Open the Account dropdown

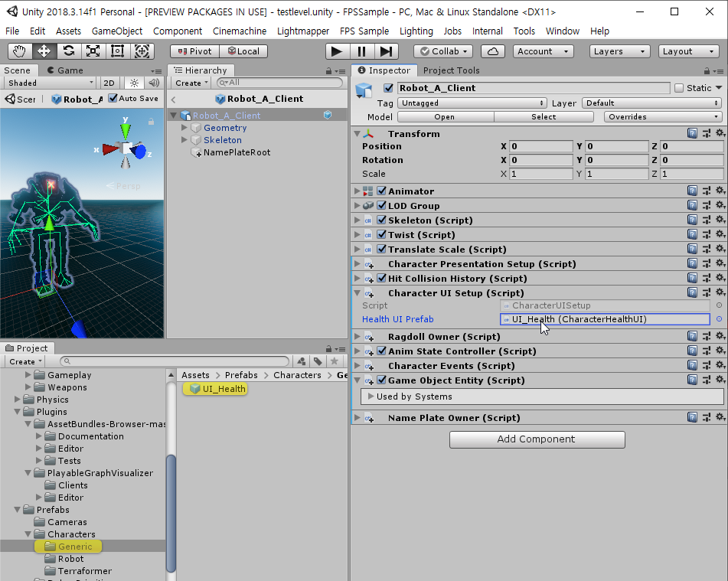[x=543, y=51]
